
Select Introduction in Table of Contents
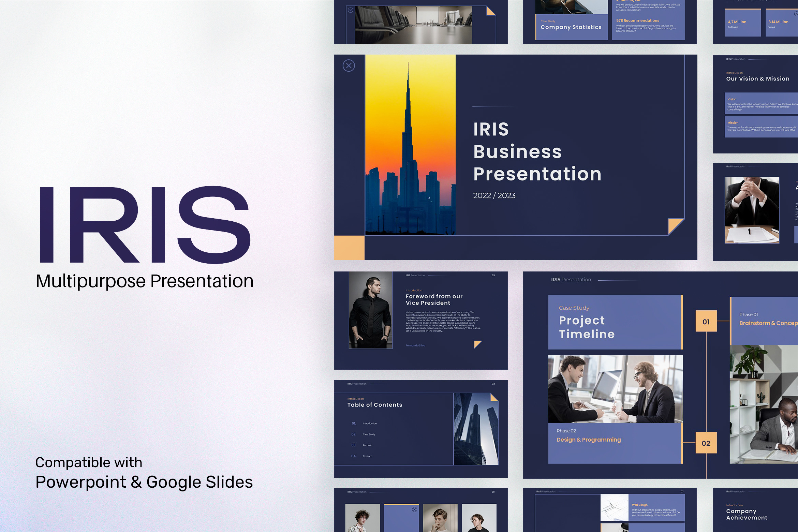pos(370,424)
